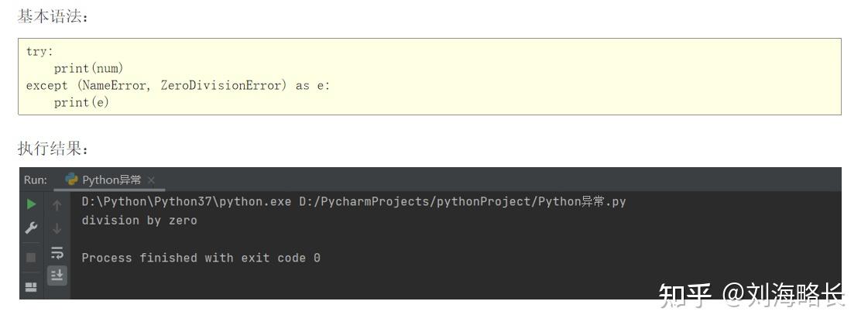The image size is (868, 332).
Task: Click the 知乎 @刘海略长 watermark
Action: tap(752, 295)
